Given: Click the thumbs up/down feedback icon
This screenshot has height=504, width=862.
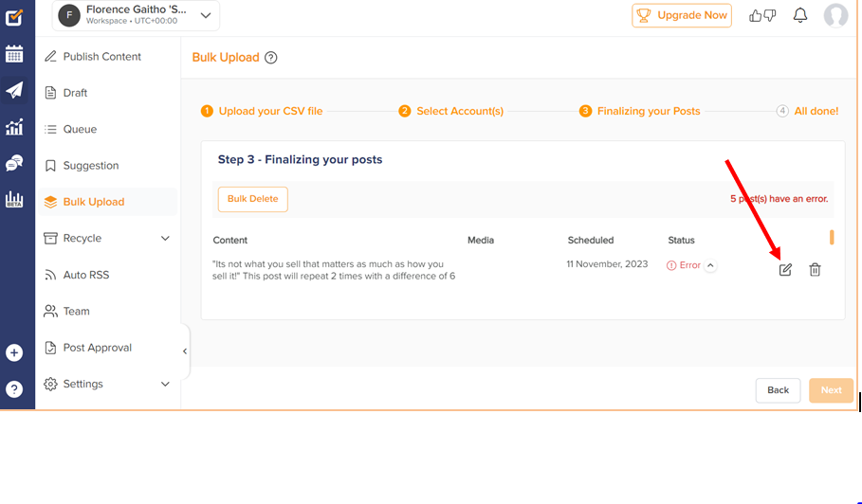Looking at the screenshot, I should pos(762,15).
